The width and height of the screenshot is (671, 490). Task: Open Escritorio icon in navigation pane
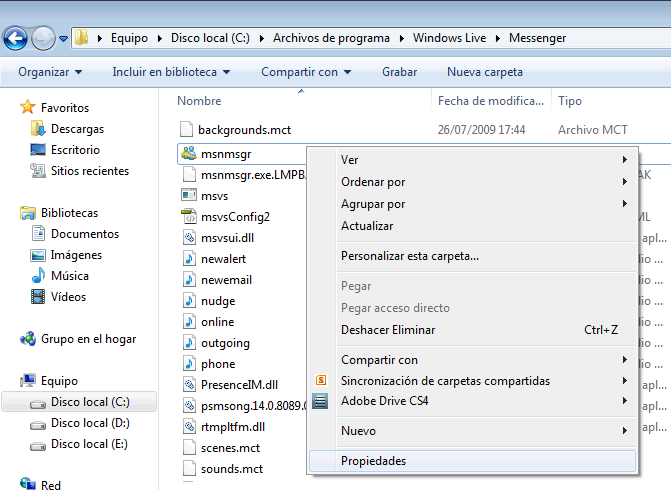click(38, 149)
